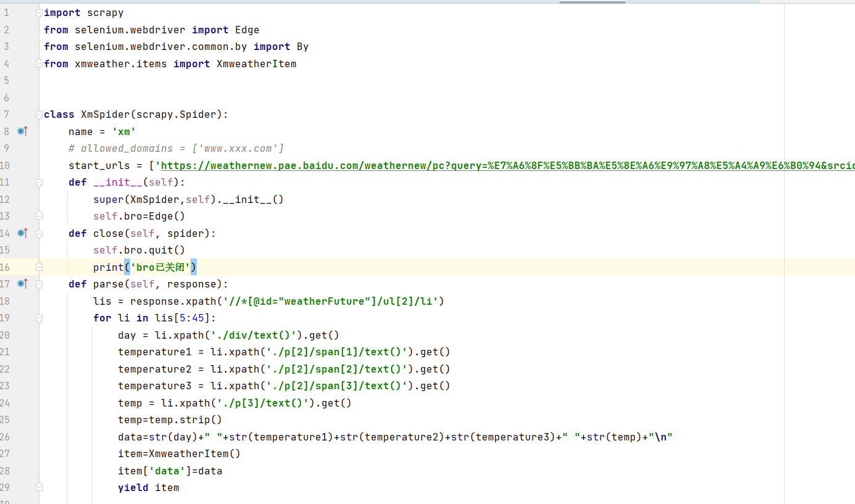Click override gutter icon beside def close

[x=22, y=233]
